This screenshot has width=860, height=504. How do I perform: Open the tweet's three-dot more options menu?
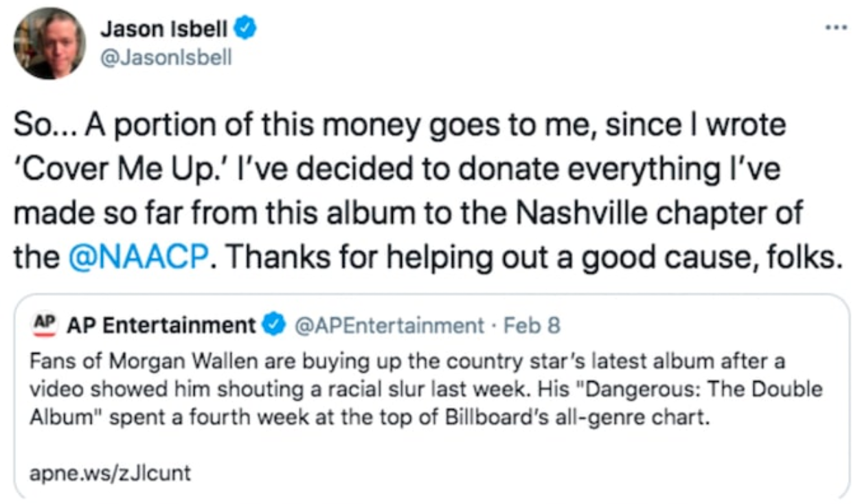pos(835,30)
